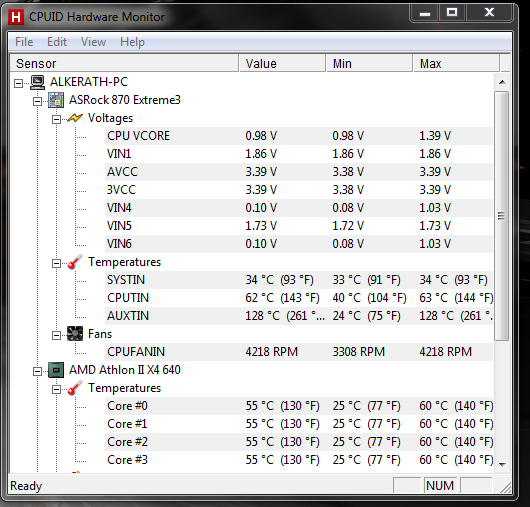This screenshot has width=530, height=507.
Task: Click the Fans fan icon
Action: (x=75, y=334)
